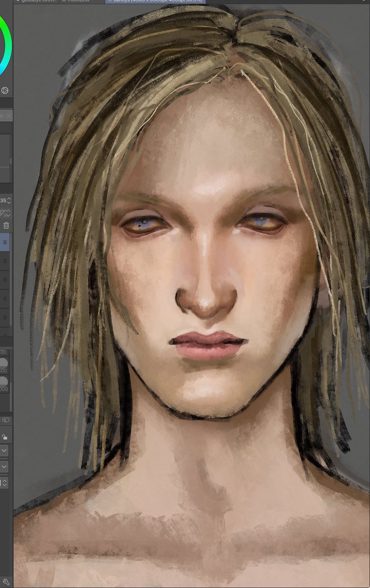Close the meow.clip document tab

(64, 1)
